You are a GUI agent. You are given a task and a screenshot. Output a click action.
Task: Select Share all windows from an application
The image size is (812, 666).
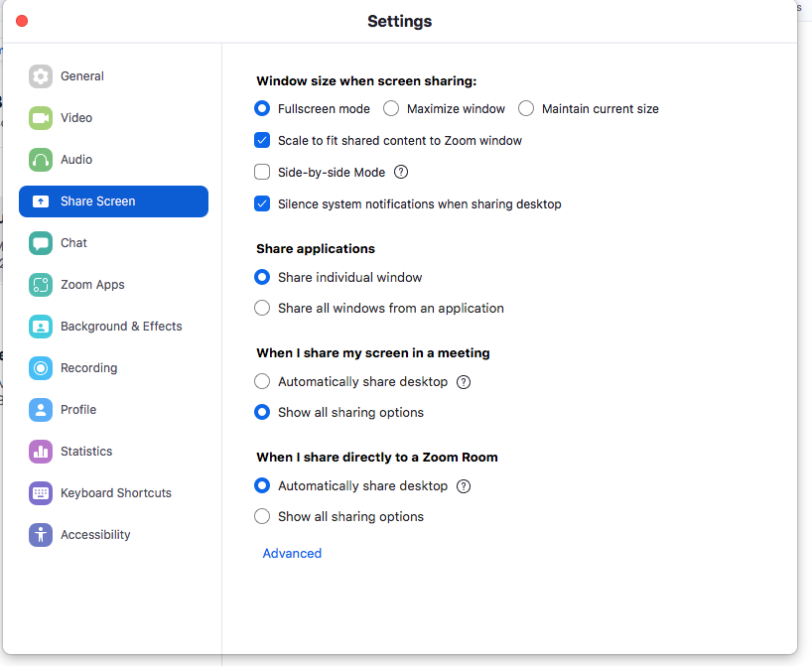[x=262, y=308]
